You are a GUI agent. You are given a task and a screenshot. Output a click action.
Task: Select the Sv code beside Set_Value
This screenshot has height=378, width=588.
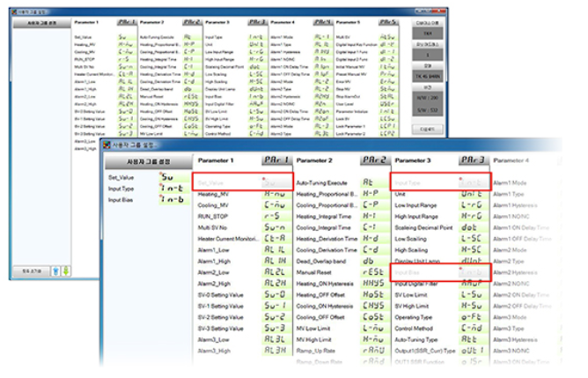point(167,176)
